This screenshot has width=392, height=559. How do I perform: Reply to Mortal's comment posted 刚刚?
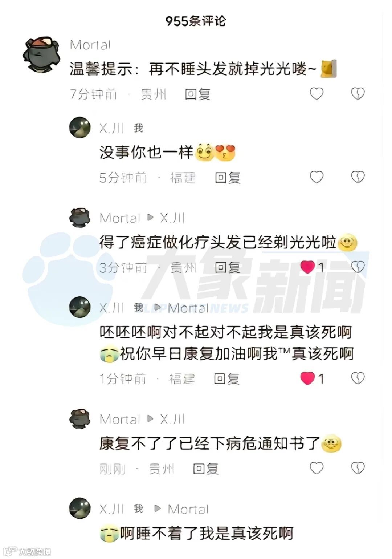(x=206, y=469)
